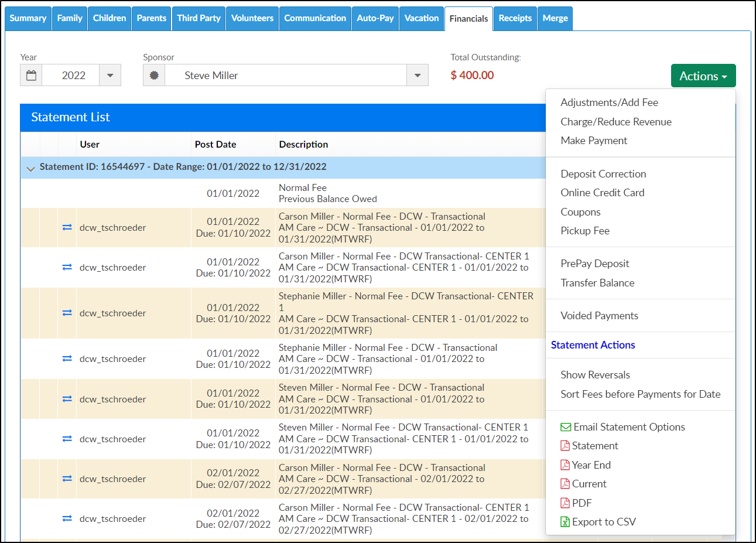Open the Sponsor dropdown arrow

coord(418,76)
